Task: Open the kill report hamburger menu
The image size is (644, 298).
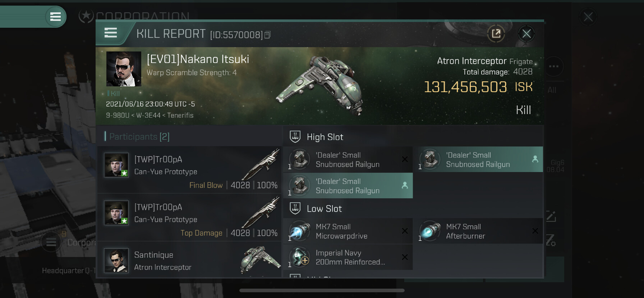Action: [x=111, y=33]
